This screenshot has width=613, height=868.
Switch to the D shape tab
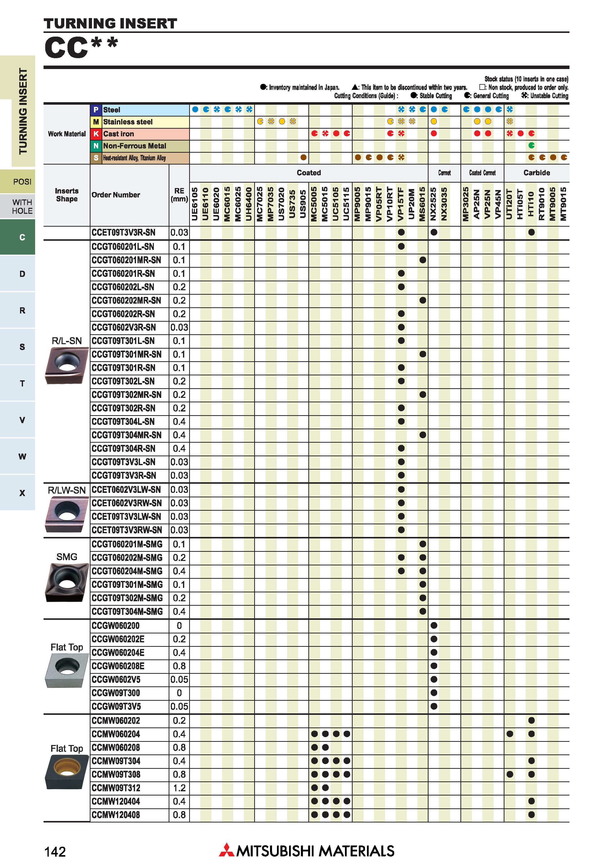pyautogui.click(x=18, y=274)
